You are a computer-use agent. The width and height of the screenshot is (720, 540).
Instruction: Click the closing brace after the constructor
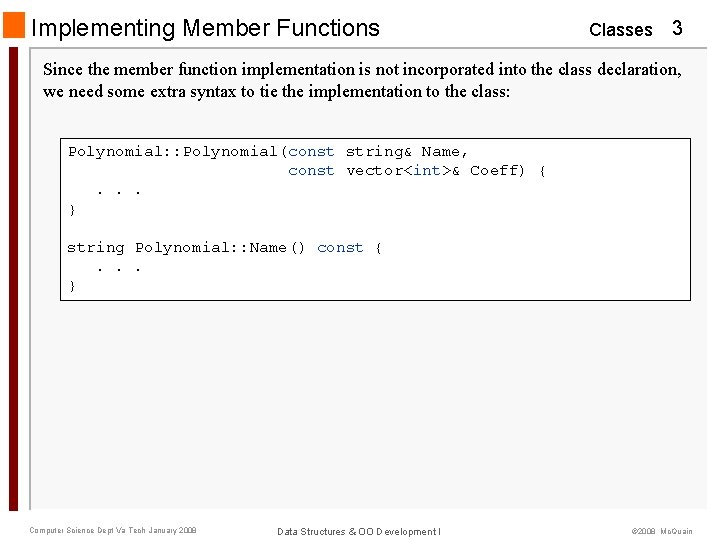(72, 210)
